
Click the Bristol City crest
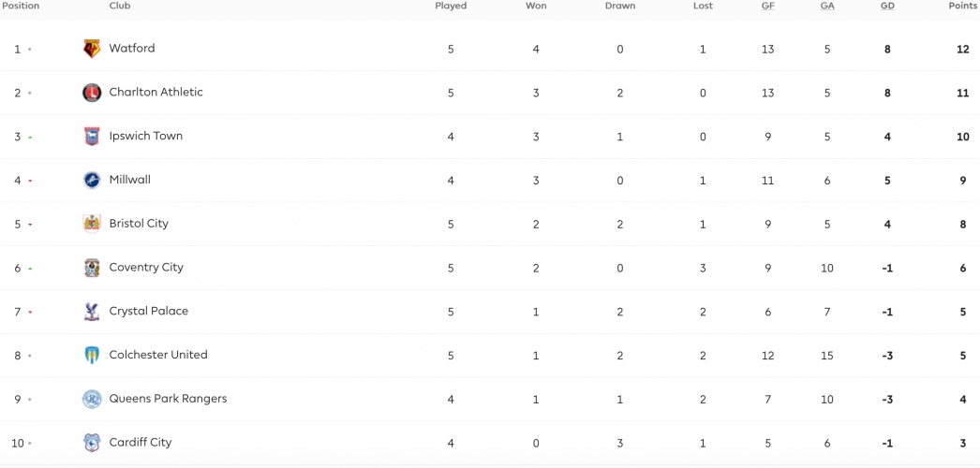coord(92,224)
